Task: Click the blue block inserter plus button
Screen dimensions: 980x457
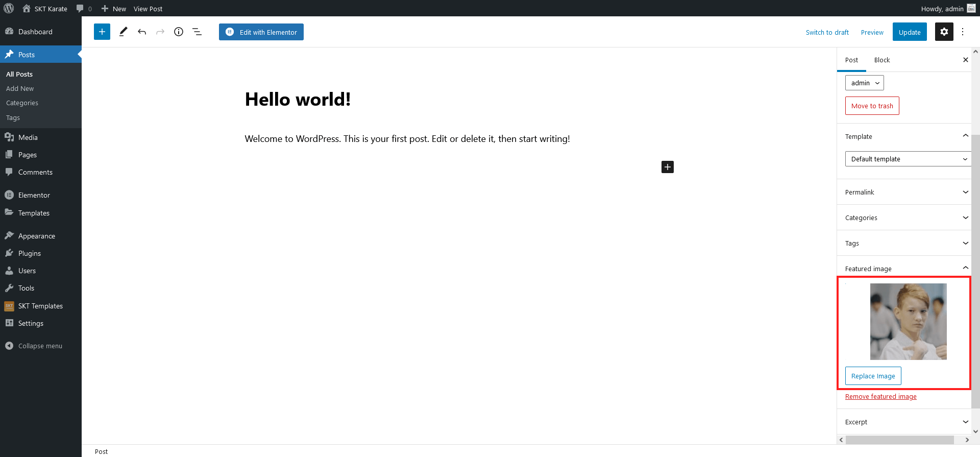Action: click(x=102, y=32)
